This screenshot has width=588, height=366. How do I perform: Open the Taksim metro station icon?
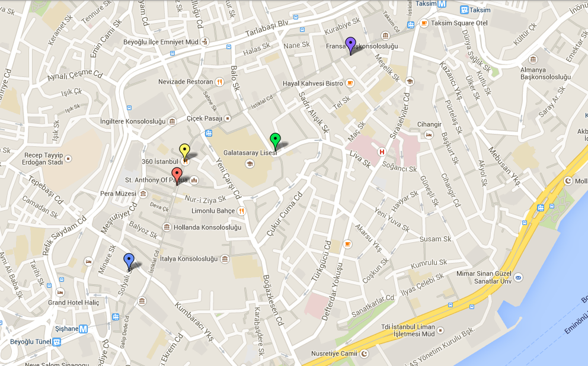(442, 4)
